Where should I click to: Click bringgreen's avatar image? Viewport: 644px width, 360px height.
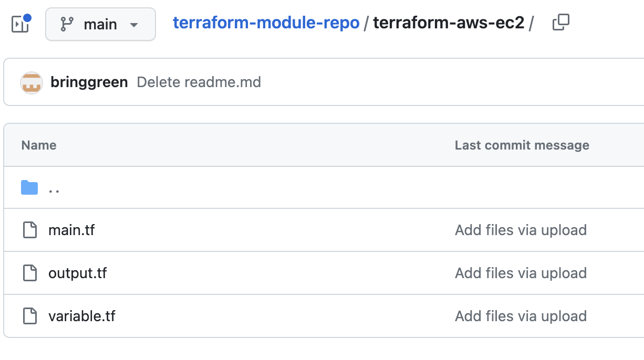pyautogui.click(x=32, y=82)
